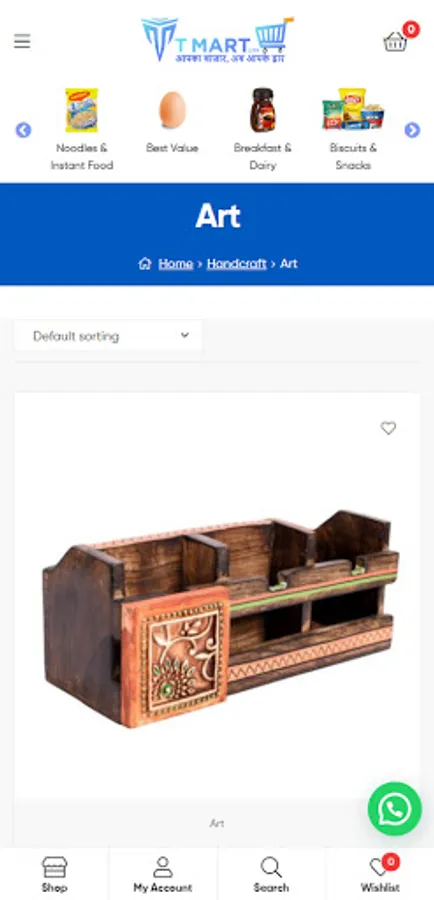This screenshot has height=900, width=434.
Task: Choose Breakfast & Dairy category
Action: (x=263, y=130)
